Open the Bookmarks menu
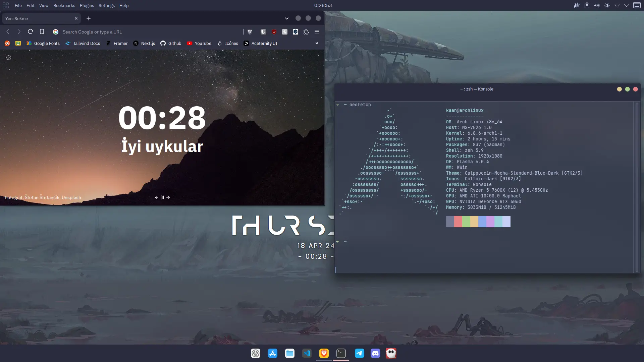 tap(64, 5)
